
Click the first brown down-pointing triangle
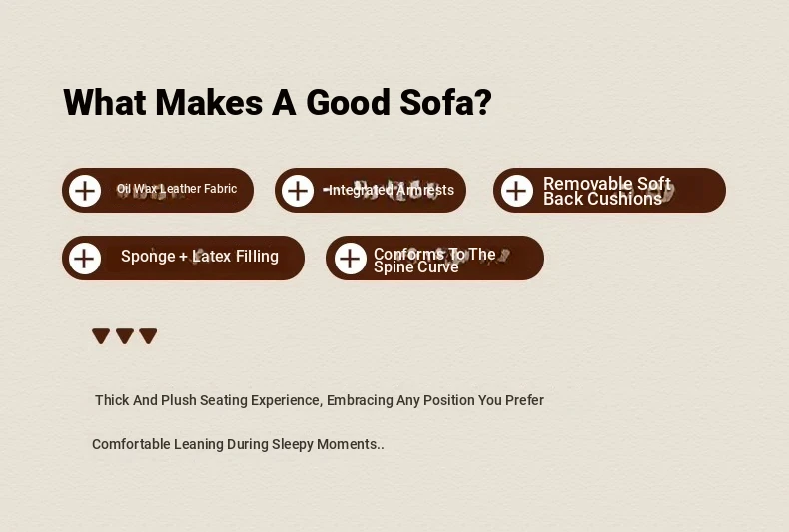(x=101, y=336)
